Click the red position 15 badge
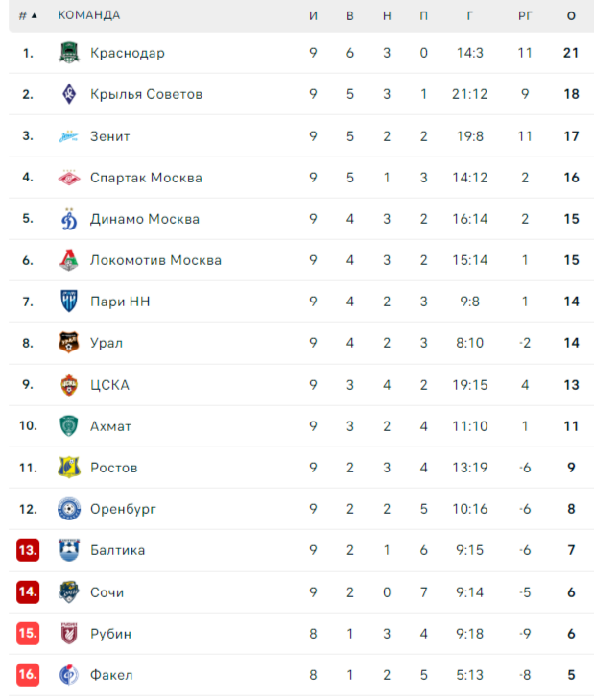594x700 pixels. click(x=28, y=633)
